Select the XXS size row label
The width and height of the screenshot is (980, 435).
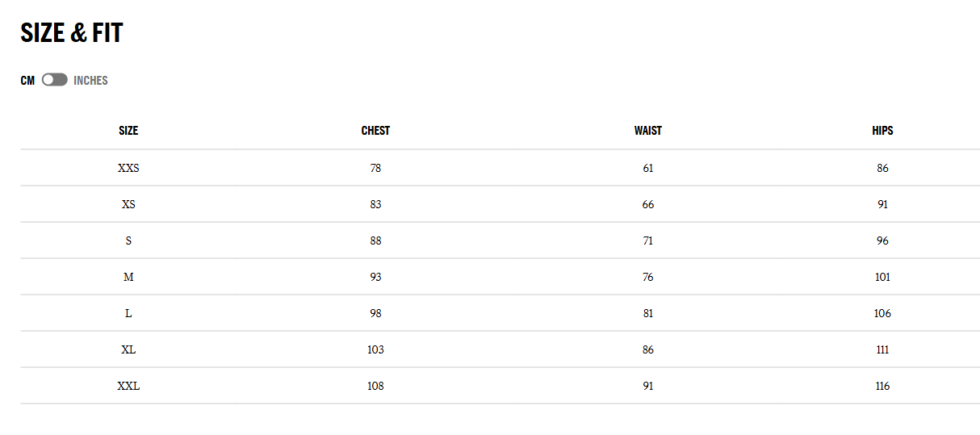(x=128, y=168)
